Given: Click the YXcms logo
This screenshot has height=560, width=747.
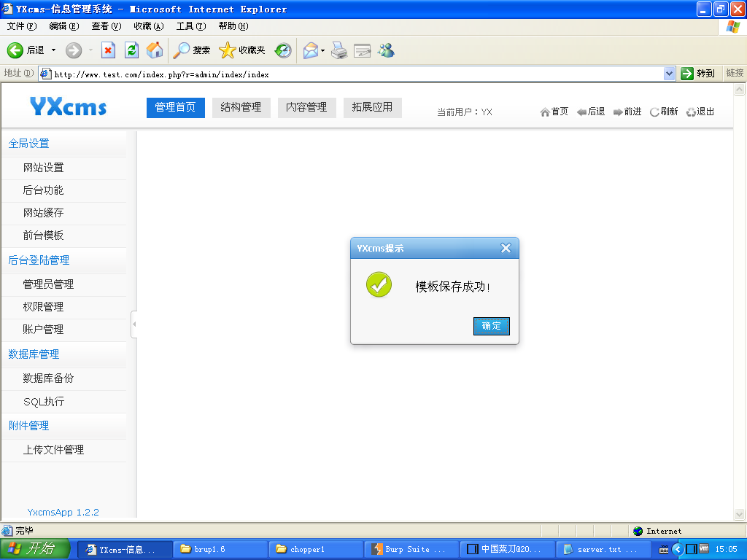Looking at the screenshot, I should (x=68, y=106).
